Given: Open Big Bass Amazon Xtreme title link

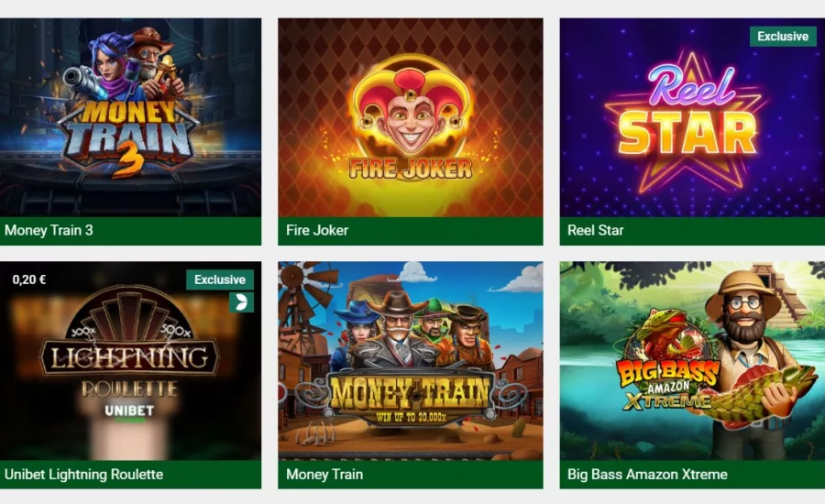Looking at the screenshot, I should coord(647,475).
